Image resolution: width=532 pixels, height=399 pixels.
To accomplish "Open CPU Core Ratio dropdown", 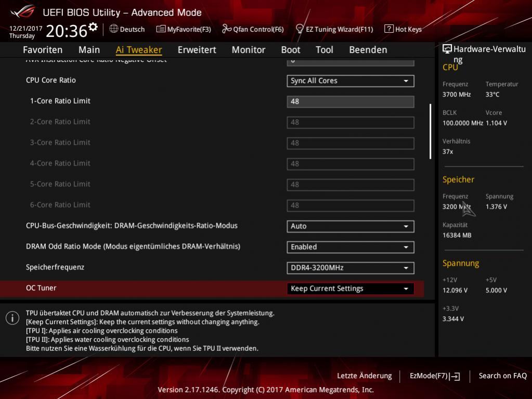I will coord(351,81).
